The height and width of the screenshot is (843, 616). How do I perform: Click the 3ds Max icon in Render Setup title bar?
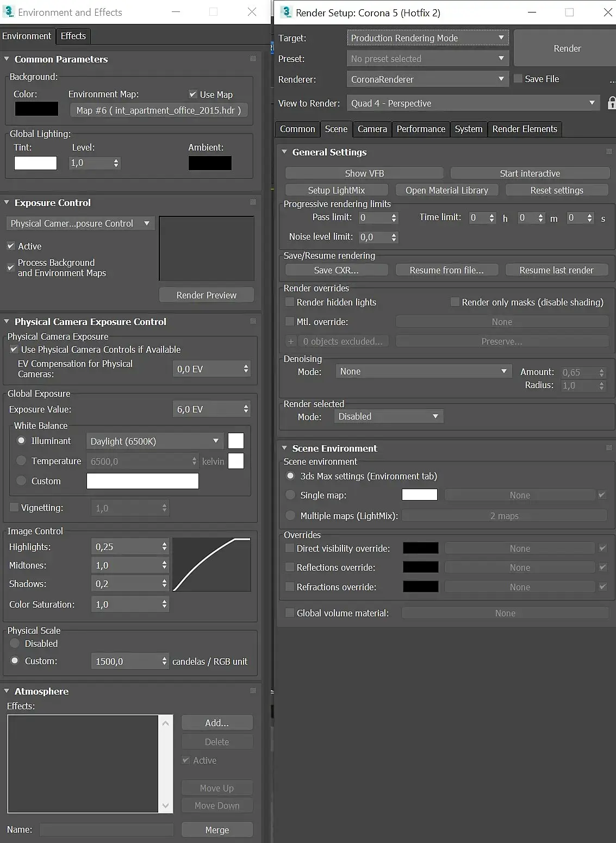[286, 11]
